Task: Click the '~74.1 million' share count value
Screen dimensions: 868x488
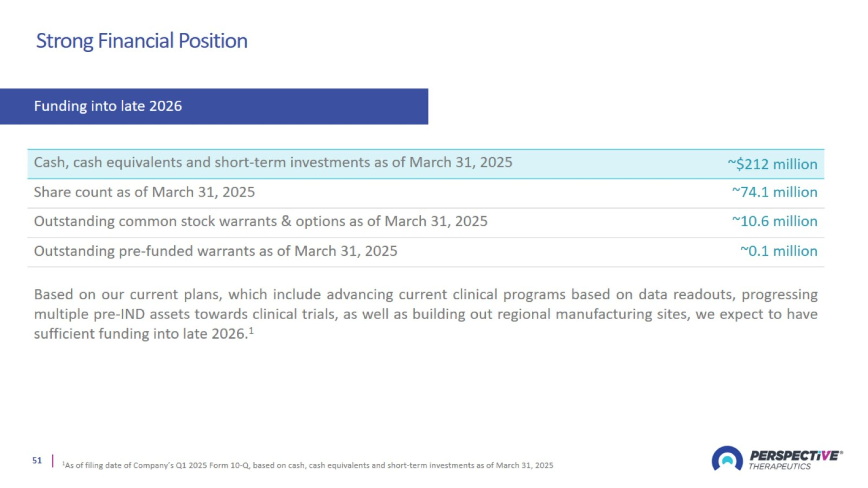Action: [x=774, y=192]
